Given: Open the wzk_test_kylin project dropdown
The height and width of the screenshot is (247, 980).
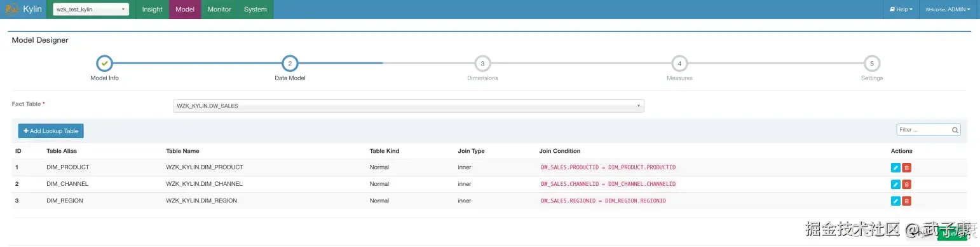Looking at the screenshot, I should (x=91, y=9).
